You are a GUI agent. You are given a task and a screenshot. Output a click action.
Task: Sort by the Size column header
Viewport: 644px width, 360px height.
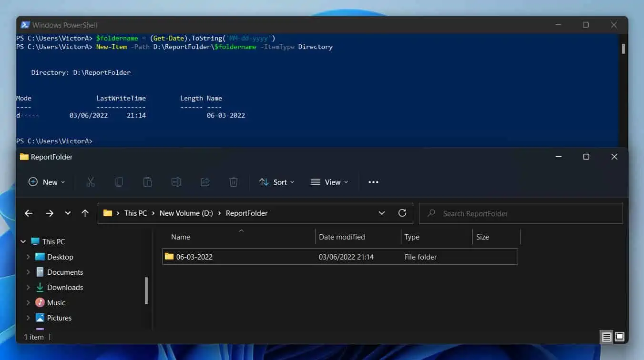482,237
